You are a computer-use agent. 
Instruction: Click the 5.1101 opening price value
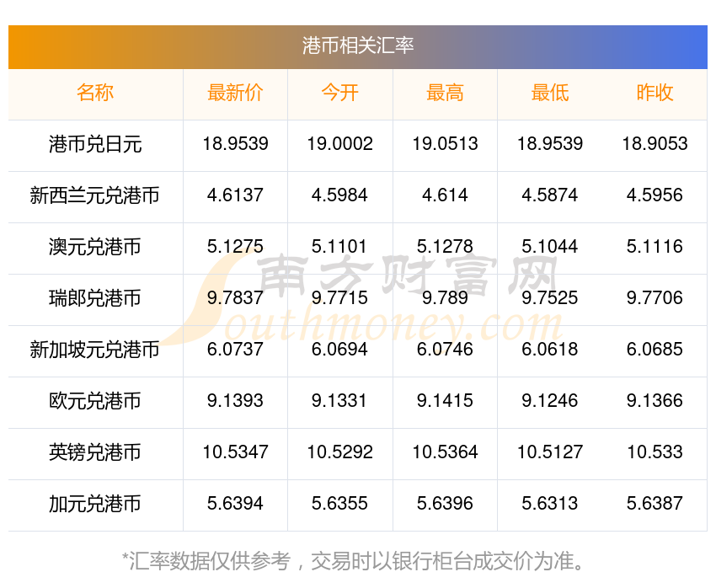point(339,247)
